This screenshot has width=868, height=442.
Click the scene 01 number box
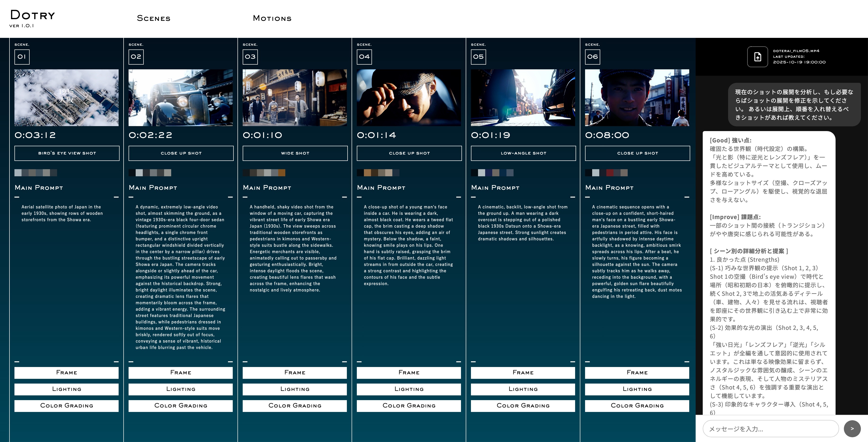tap(22, 57)
